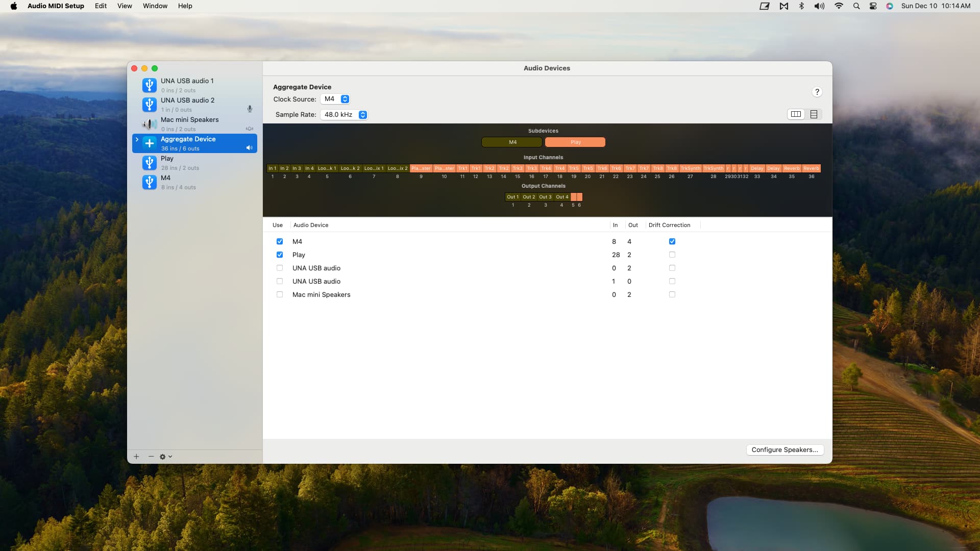The height and width of the screenshot is (551, 980).
Task: Open the volume control in the menu bar
Action: (819, 6)
